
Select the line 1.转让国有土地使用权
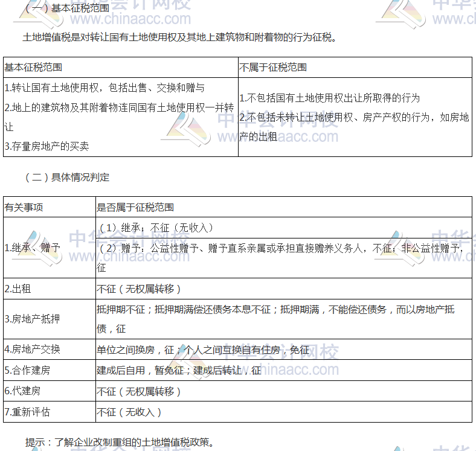coord(104,88)
